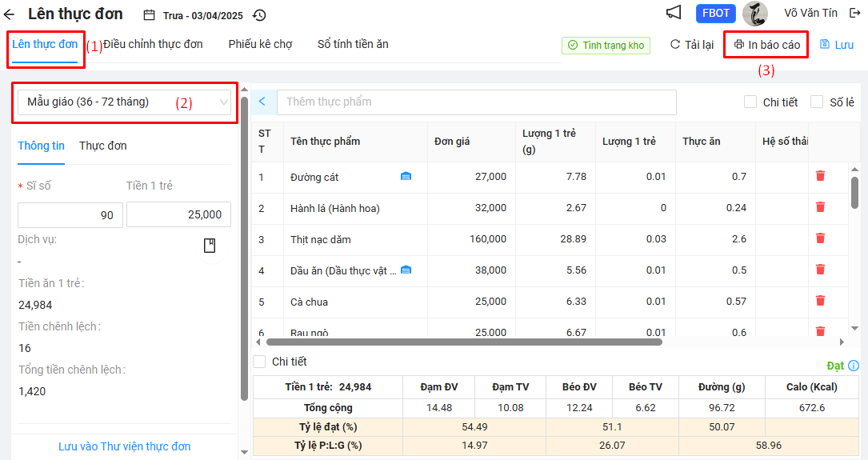
Task: Click the back arrow beside Lên thực đơn title
Action: (9, 14)
